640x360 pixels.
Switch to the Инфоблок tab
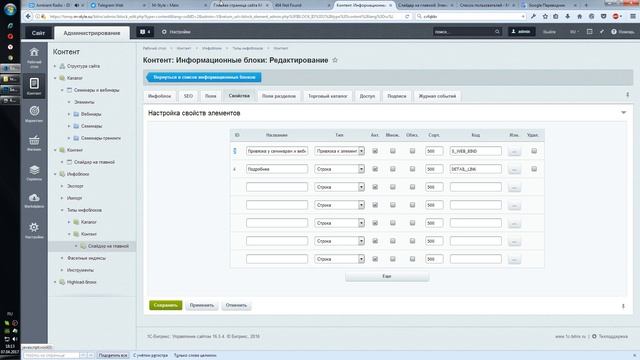159,96
